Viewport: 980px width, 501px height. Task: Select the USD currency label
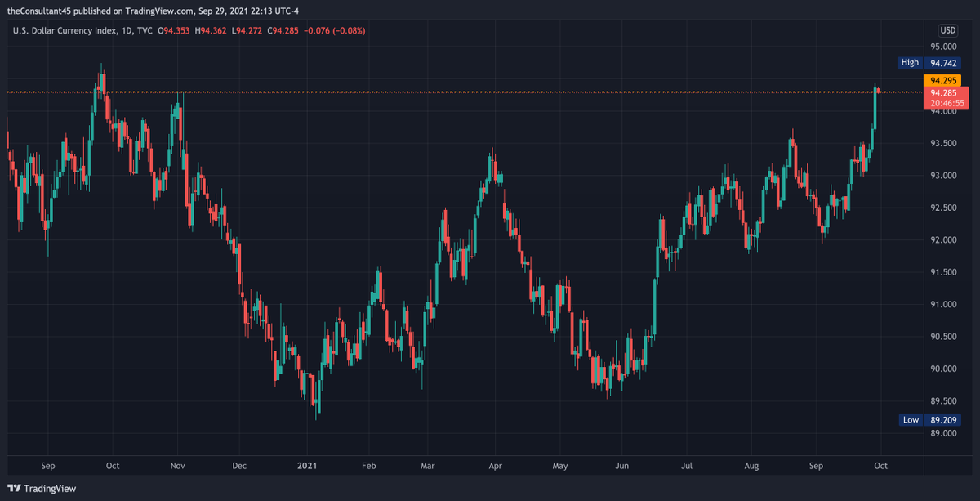tap(948, 30)
